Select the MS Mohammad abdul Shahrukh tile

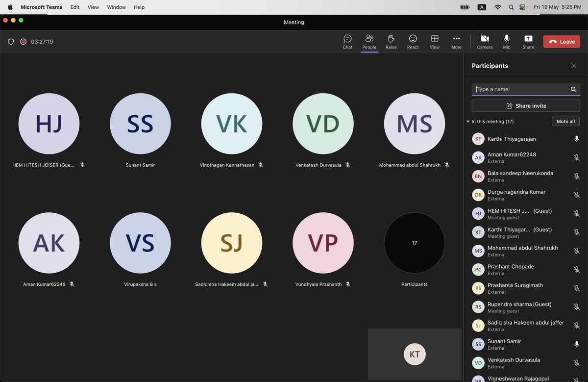[415, 124]
